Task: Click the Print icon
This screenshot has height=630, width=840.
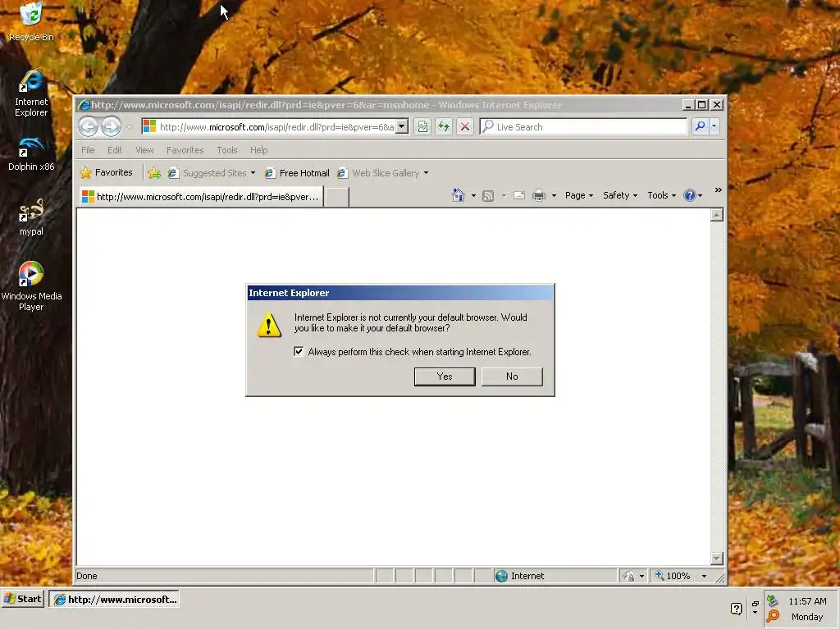Action: (539, 195)
